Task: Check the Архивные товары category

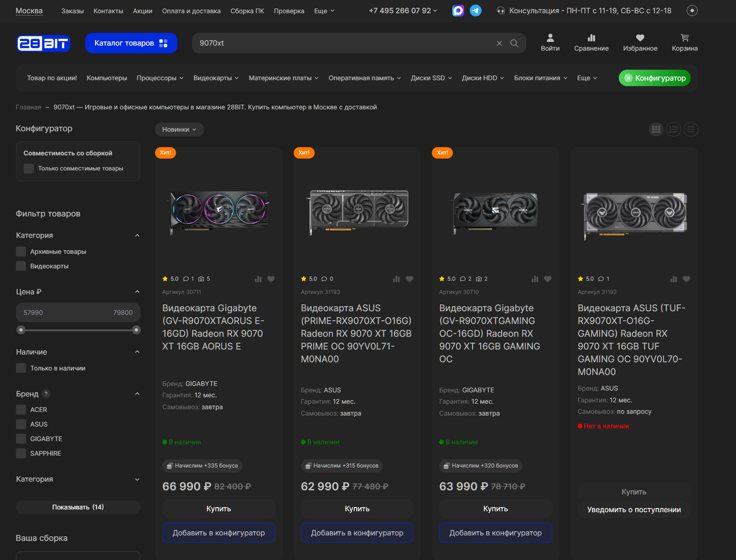Action: click(21, 252)
